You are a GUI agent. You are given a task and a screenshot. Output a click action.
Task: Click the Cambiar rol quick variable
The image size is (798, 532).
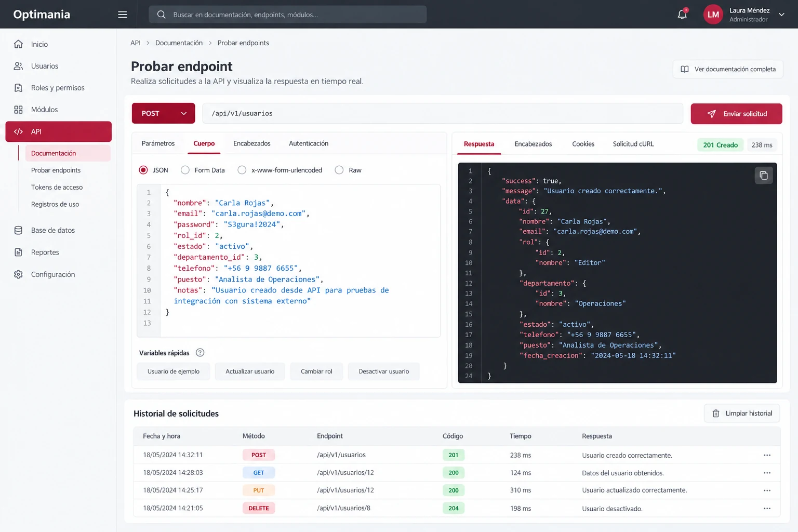click(316, 371)
